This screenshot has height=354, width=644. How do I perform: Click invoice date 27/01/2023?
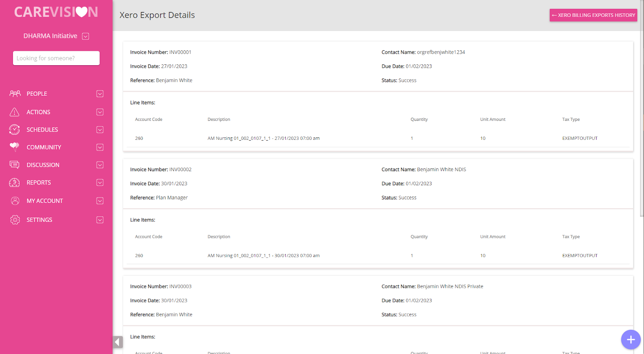[174, 66]
